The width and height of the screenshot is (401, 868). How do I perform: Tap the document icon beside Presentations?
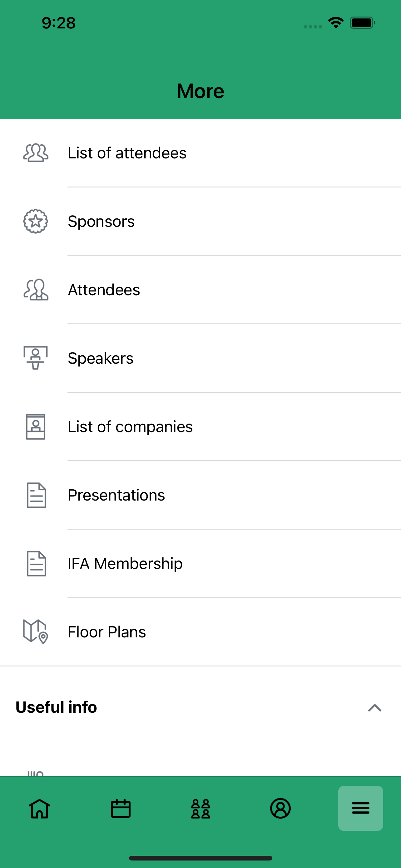tap(36, 495)
